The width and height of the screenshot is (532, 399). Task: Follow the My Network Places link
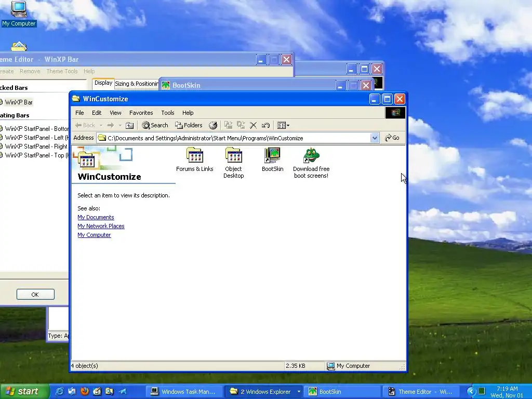[x=101, y=226]
